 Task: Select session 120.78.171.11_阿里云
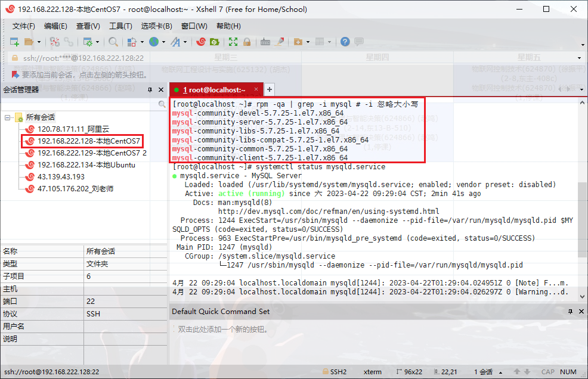point(73,129)
